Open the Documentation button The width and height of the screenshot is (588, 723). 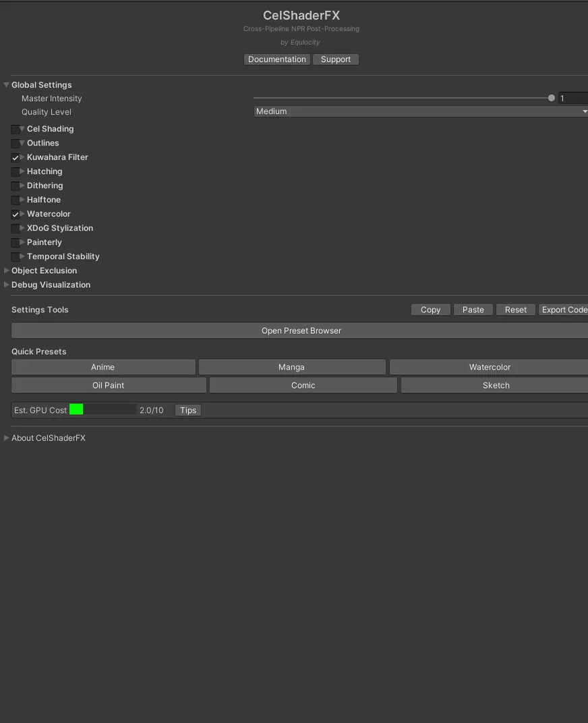[276, 59]
